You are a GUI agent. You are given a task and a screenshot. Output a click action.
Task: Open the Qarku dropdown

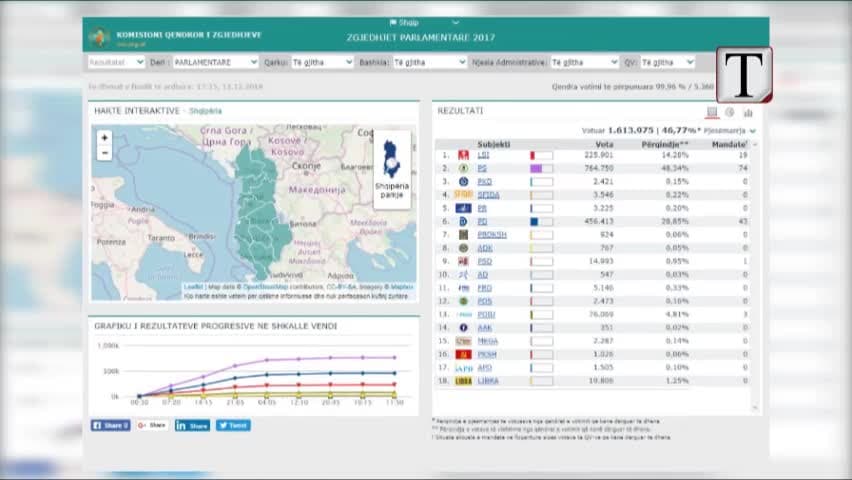[322, 63]
